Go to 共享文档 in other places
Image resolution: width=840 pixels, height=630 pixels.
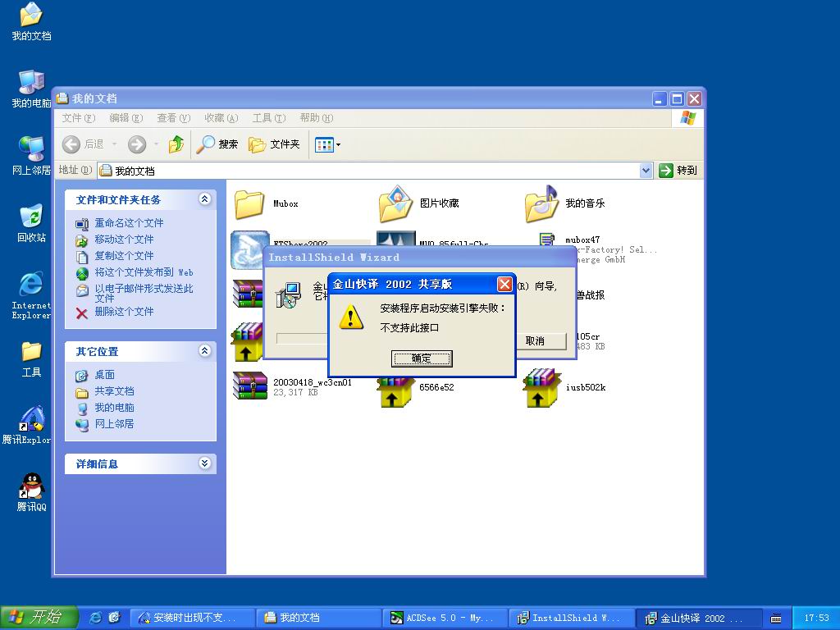[x=114, y=391]
